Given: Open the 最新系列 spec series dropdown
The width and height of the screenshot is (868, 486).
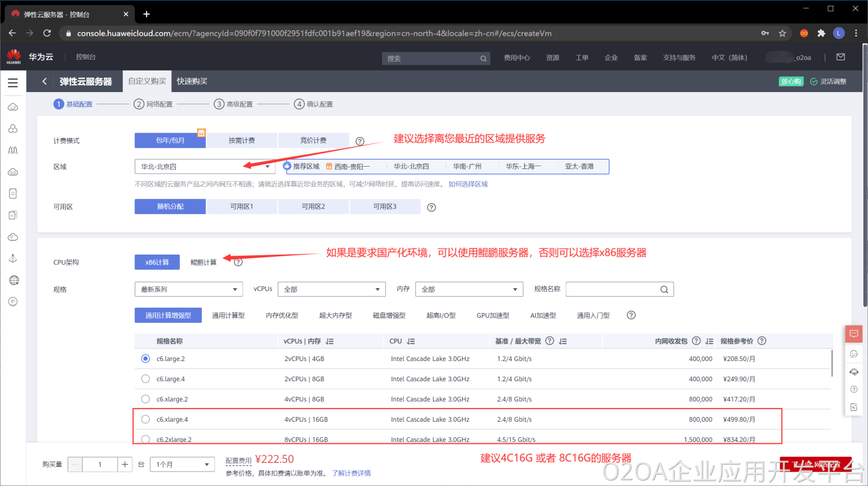Looking at the screenshot, I should tap(189, 289).
